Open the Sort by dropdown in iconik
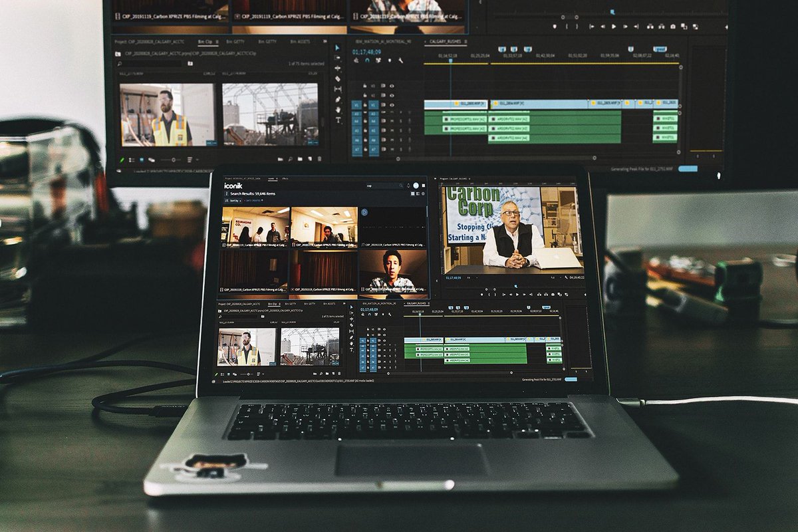798x532 pixels. coord(233,201)
